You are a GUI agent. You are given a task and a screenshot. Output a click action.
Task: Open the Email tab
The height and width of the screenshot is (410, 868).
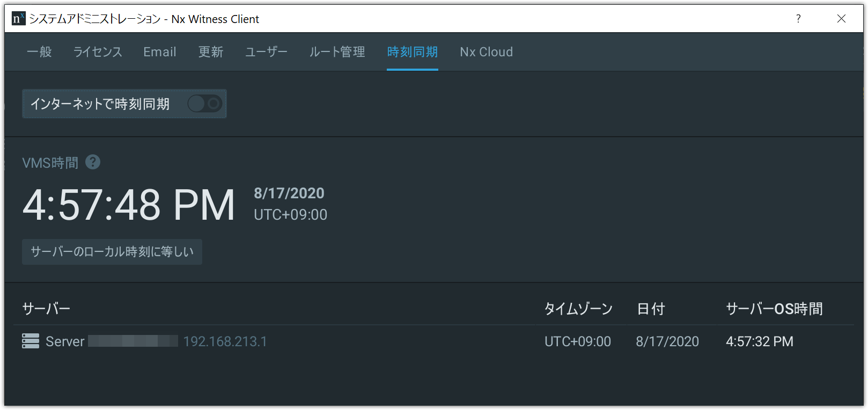(160, 52)
